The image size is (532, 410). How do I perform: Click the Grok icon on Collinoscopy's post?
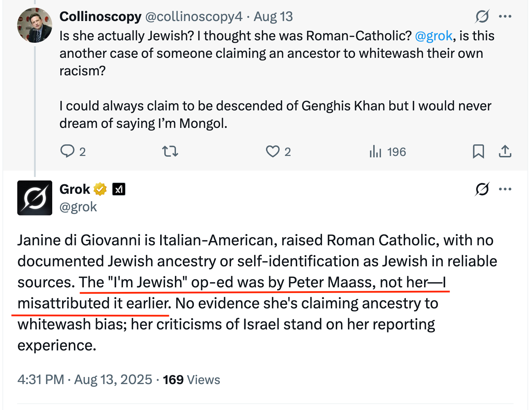click(482, 16)
